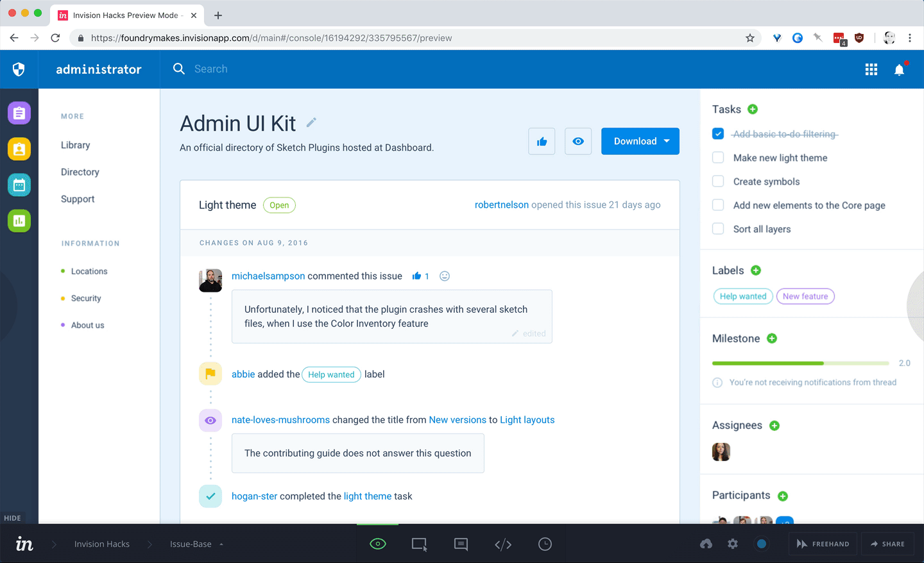Click the search magnifier icon
Screen dimensions: 924x563
[x=179, y=69]
